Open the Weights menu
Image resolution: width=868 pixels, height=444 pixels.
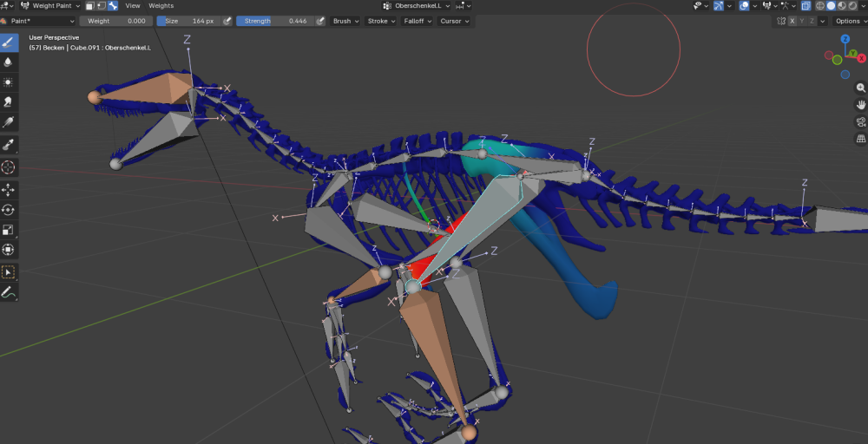(x=161, y=5)
